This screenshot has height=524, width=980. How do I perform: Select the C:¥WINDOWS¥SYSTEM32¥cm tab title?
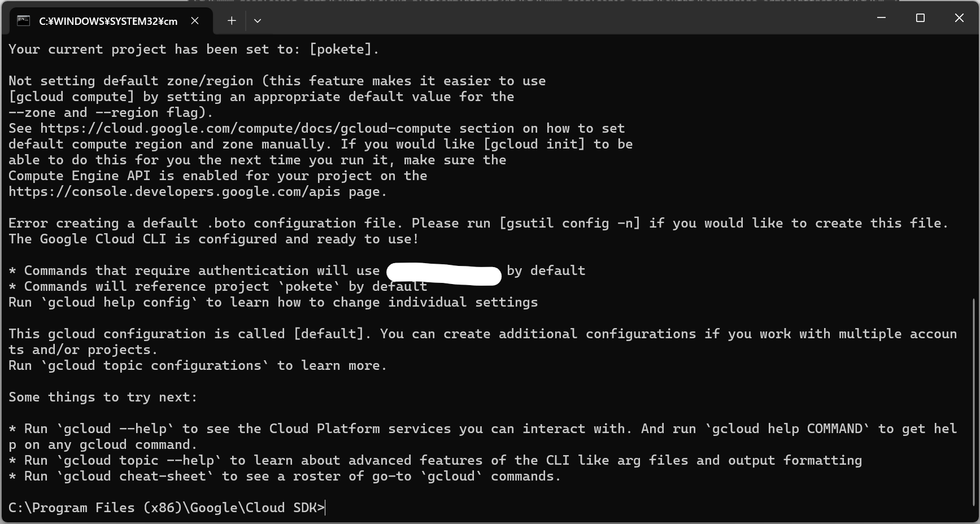coord(108,21)
